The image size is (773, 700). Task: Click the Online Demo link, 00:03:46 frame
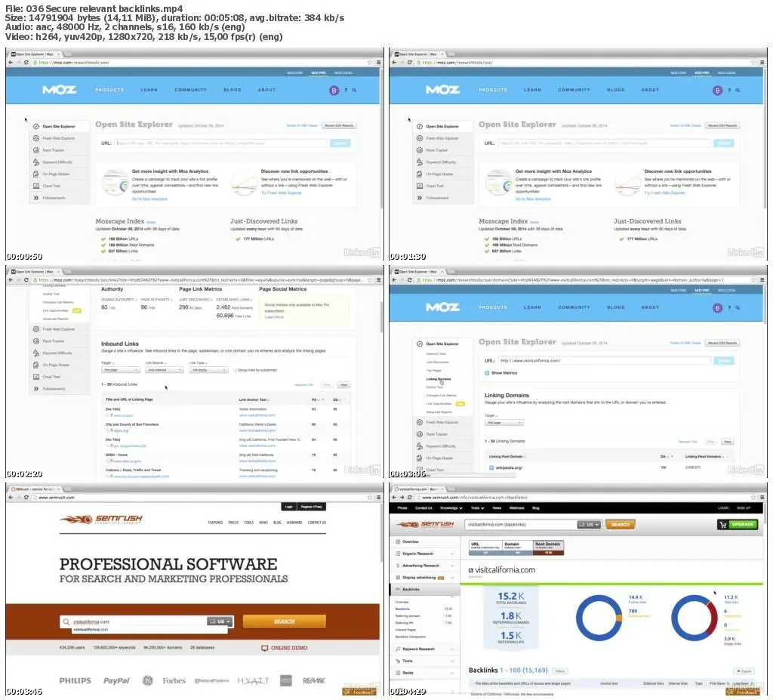(285, 648)
